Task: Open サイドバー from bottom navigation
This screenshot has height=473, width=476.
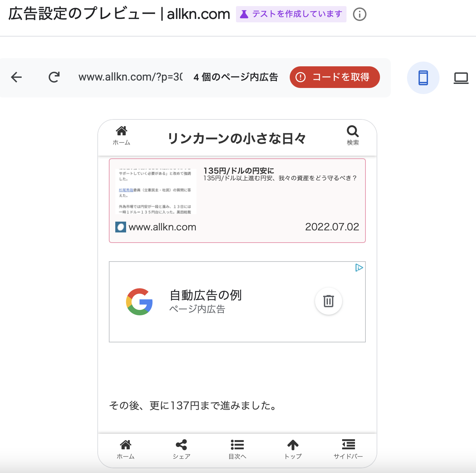Action: coord(349,450)
